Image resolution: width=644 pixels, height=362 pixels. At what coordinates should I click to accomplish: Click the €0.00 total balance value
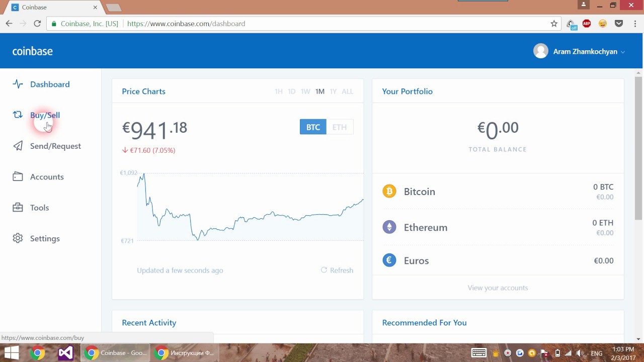[498, 130]
